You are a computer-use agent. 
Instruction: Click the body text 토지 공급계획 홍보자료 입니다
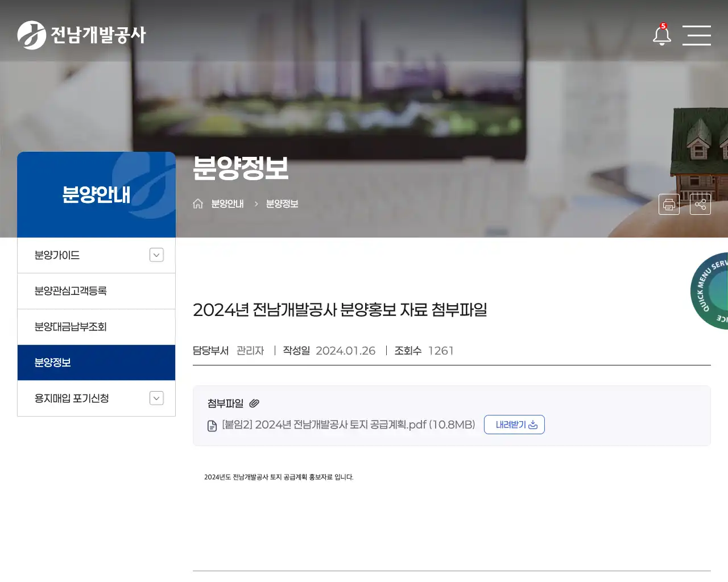(279, 477)
